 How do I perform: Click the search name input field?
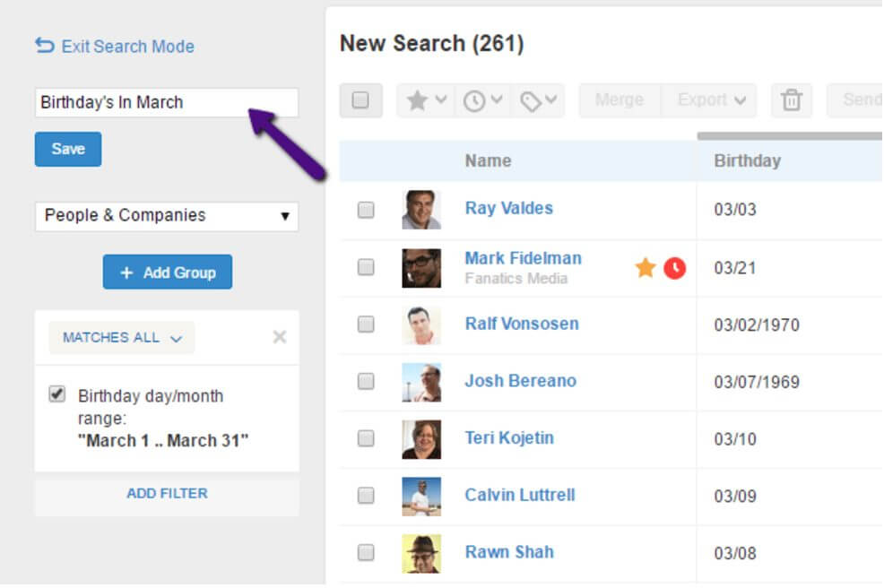point(166,102)
